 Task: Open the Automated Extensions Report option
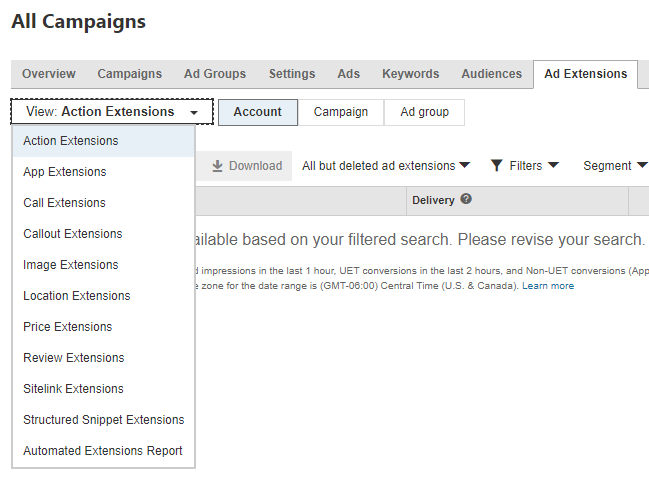click(103, 451)
